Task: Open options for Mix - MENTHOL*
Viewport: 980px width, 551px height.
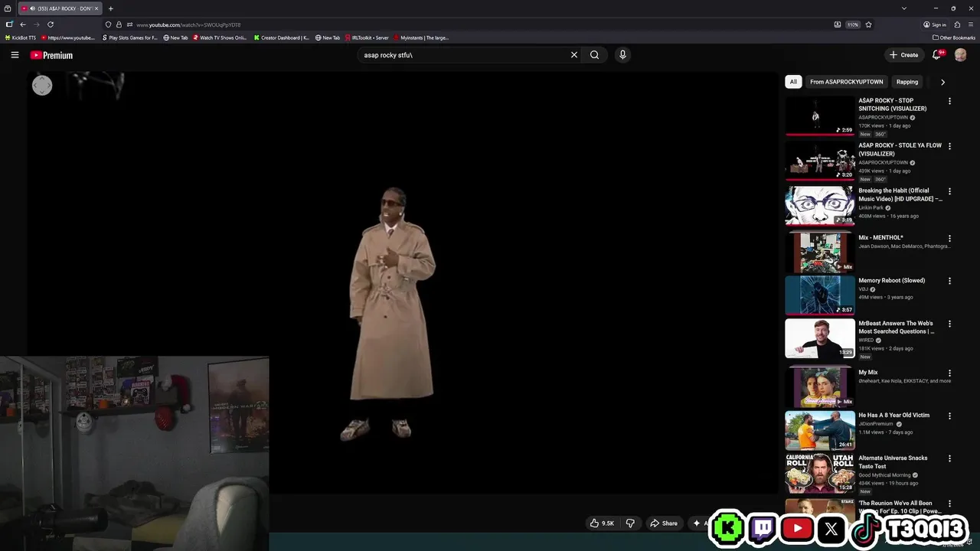Action: pos(949,238)
